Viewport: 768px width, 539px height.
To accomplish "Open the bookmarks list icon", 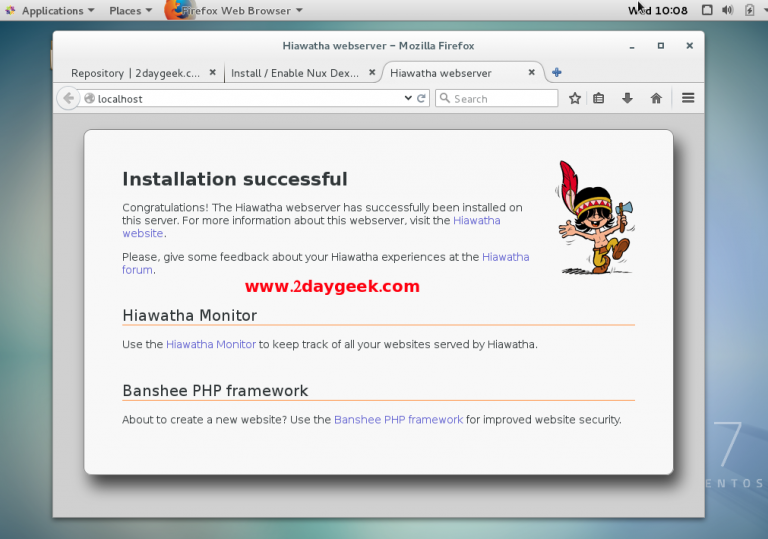I will pos(599,98).
